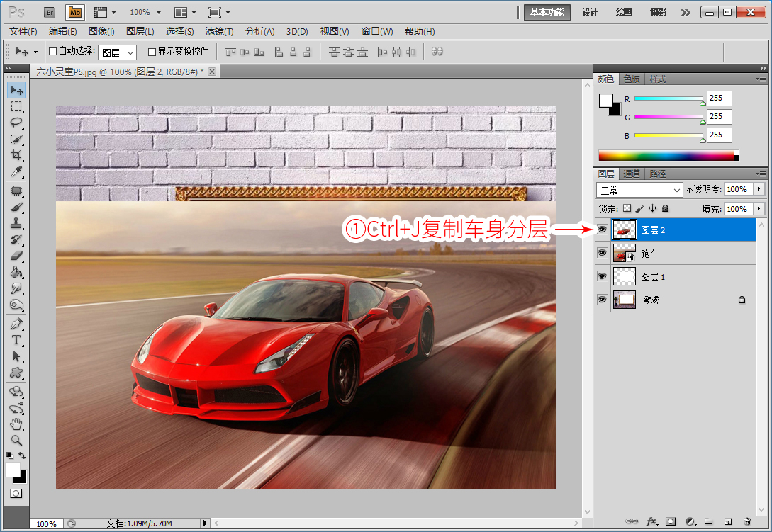Enable the 显示变换控件 checkbox
Viewport: 772px width, 532px height.
click(152, 52)
